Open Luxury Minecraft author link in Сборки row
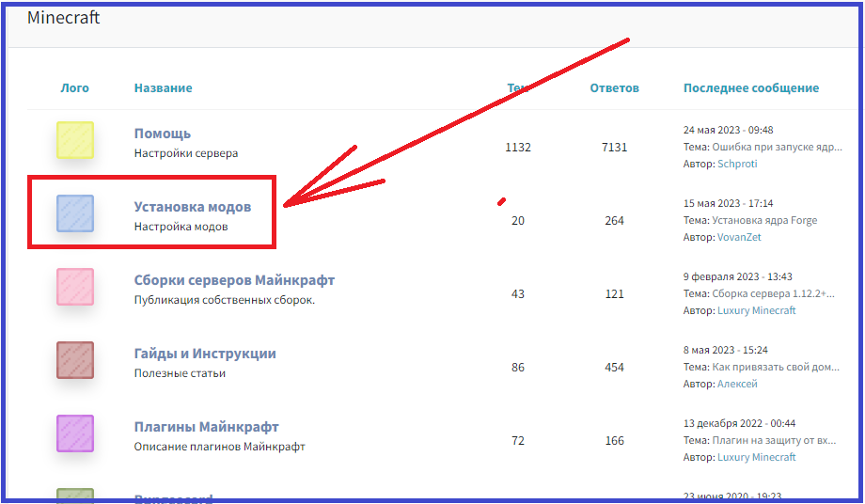865x504 pixels. pyautogui.click(x=756, y=310)
